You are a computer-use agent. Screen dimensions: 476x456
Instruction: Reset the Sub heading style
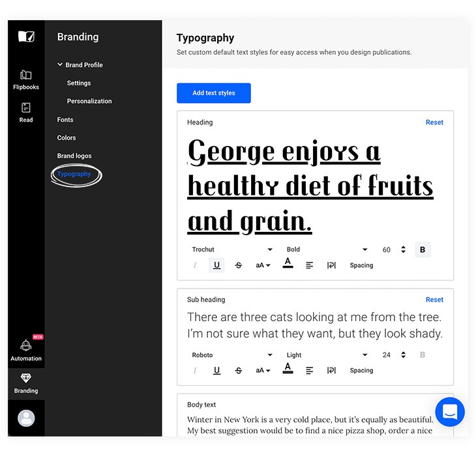click(434, 300)
